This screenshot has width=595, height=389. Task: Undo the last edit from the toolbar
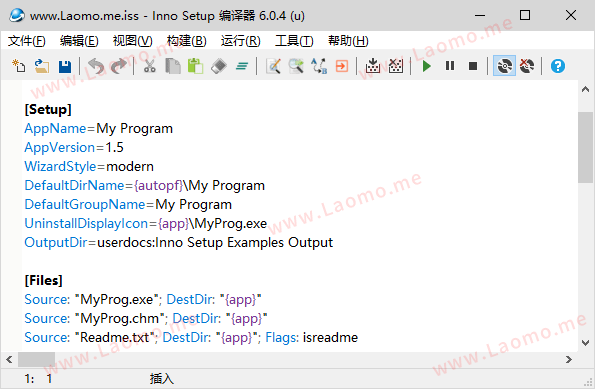[x=96, y=66]
